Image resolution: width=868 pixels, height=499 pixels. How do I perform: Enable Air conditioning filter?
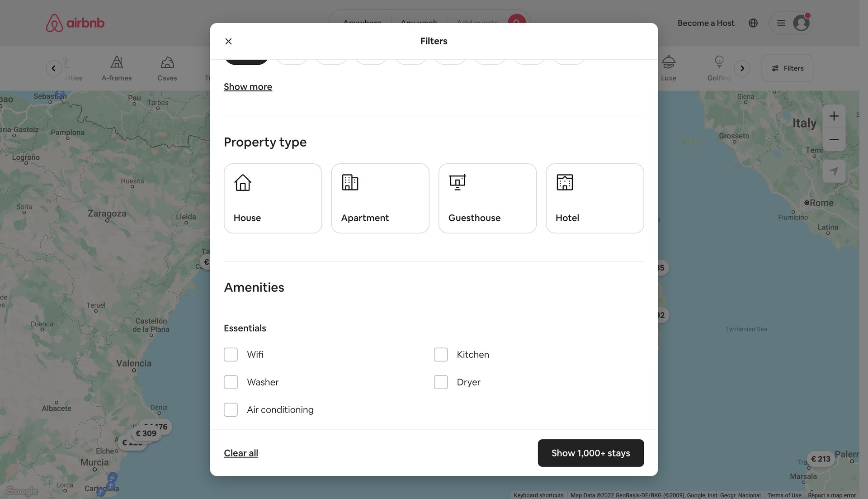point(231,409)
